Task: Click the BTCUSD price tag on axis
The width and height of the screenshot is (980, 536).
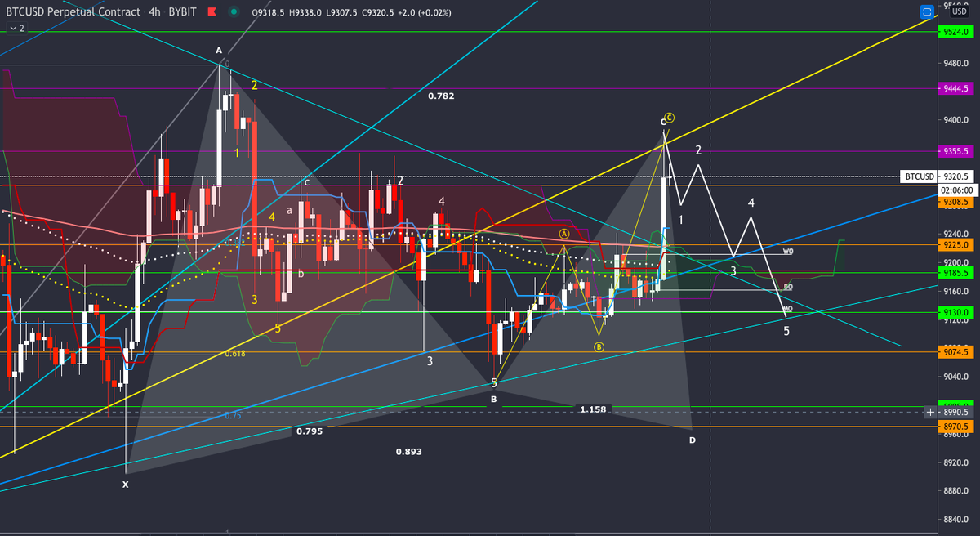Action: [919, 176]
